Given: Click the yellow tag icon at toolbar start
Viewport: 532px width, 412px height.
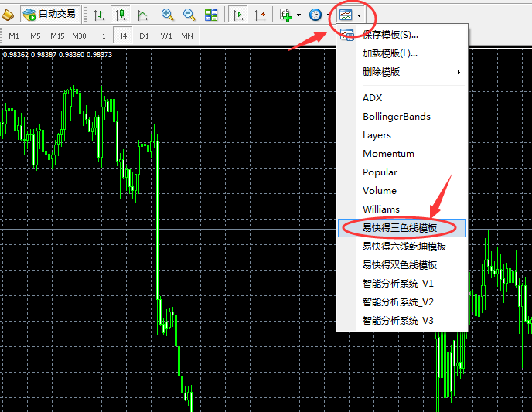Looking at the screenshot, I should (8, 15).
